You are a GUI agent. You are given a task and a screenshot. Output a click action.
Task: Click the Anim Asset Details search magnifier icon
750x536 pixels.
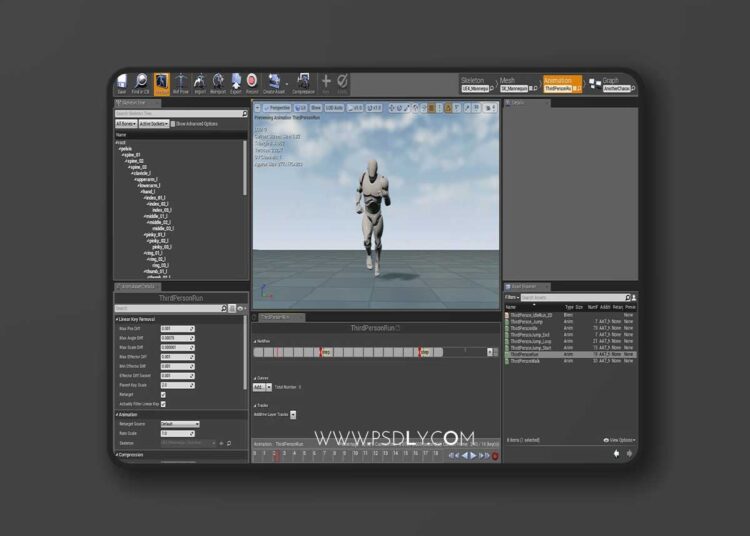coord(223,308)
